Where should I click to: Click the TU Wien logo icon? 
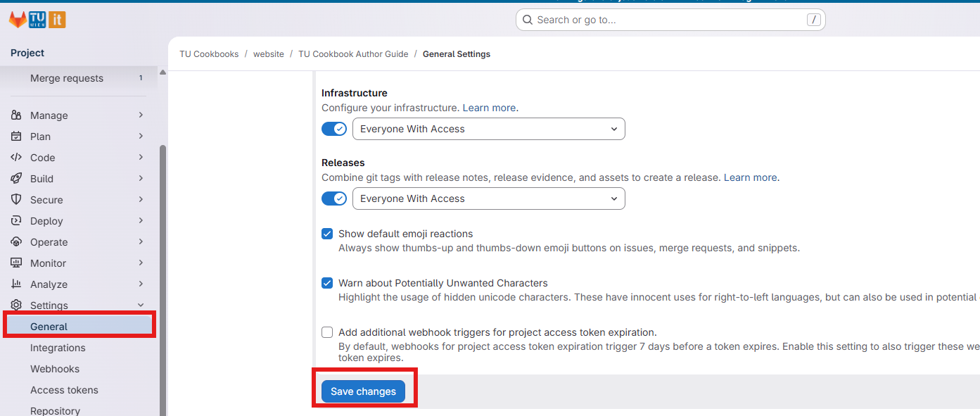click(37, 20)
